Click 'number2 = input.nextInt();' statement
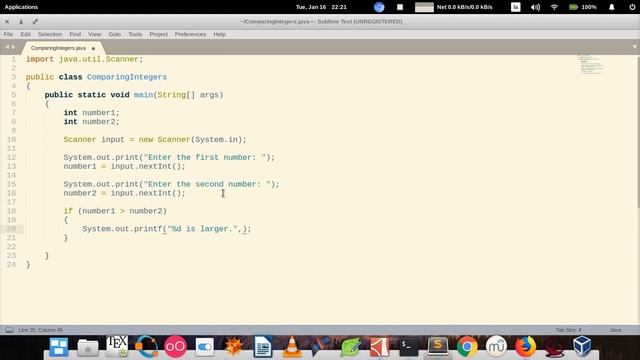 tap(124, 193)
